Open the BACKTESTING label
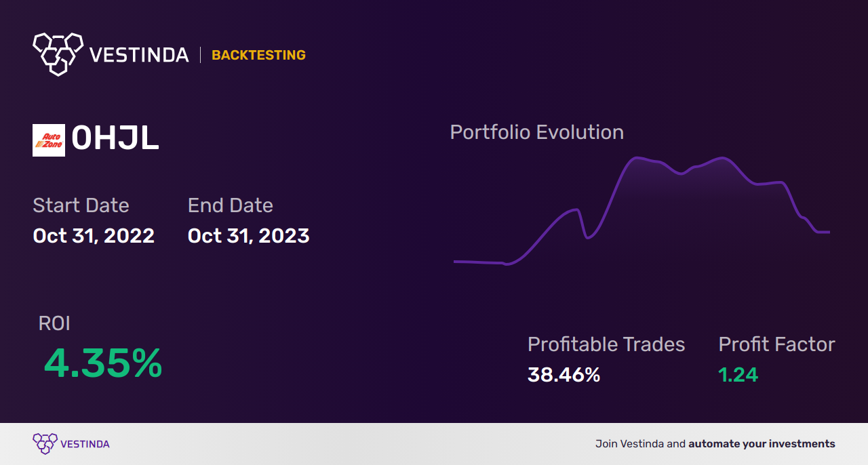The image size is (868, 465). click(258, 55)
